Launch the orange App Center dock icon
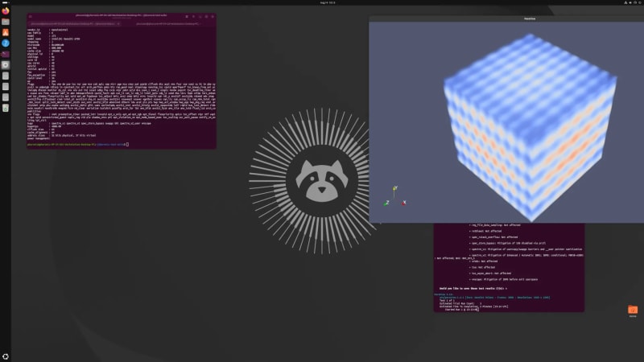 tap(6, 32)
